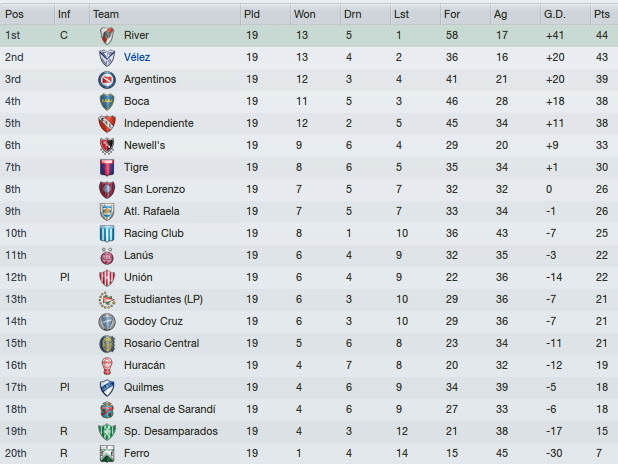The width and height of the screenshot is (618, 464).
Task: Open the Vélez team link
Action: [137, 58]
